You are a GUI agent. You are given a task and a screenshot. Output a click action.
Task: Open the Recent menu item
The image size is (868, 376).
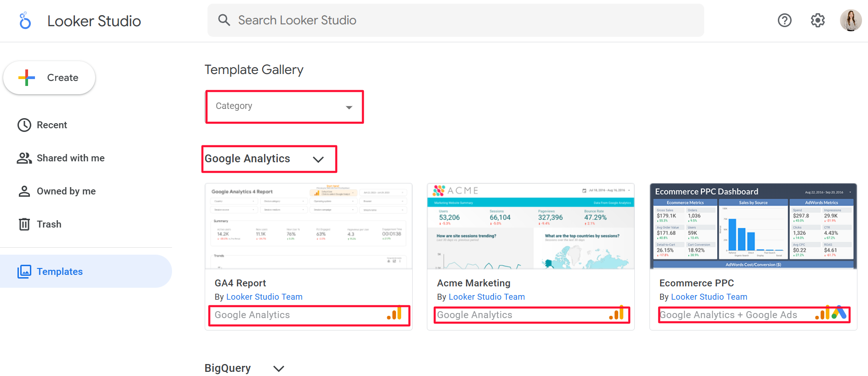[86, 125]
